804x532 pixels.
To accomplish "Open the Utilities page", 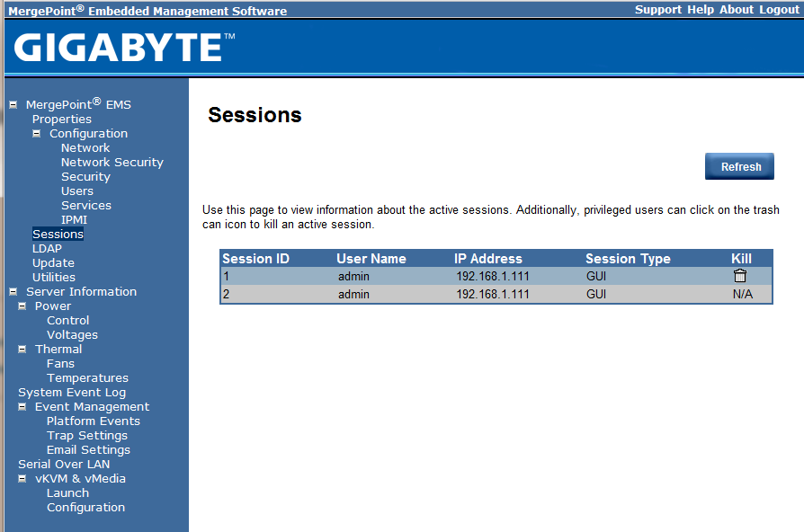I will (54, 277).
